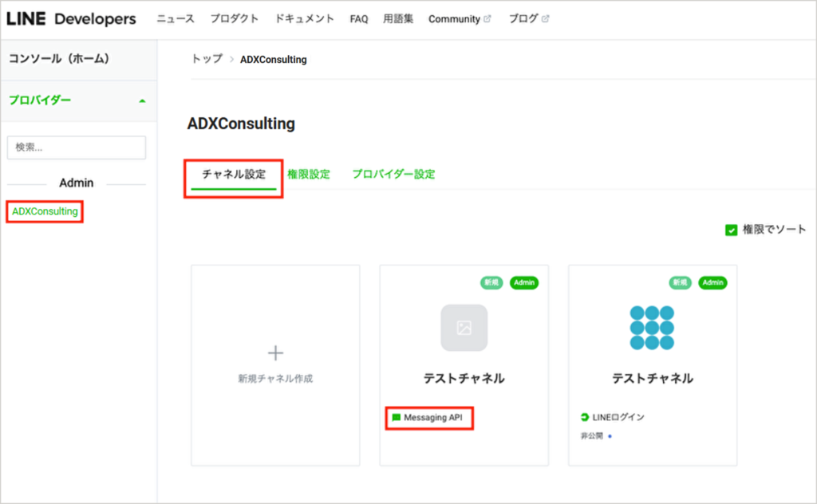Click the blue dots channel icon
The height and width of the screenshot is (504, 817).
click(652, 328)
